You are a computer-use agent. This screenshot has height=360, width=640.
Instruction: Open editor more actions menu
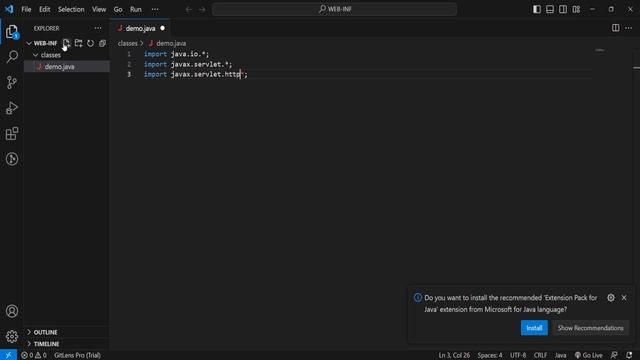click(x=628, y=28)
